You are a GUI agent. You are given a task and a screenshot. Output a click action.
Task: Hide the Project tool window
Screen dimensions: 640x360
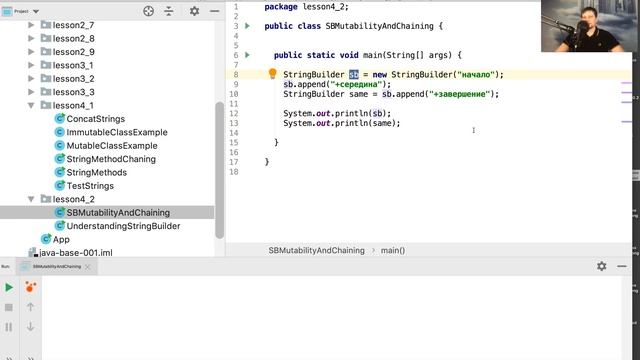click(215, 11)
